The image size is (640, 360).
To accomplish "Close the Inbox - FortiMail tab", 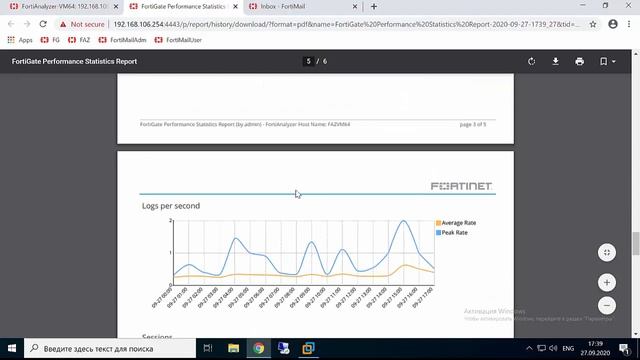I will tap(354, 7).
